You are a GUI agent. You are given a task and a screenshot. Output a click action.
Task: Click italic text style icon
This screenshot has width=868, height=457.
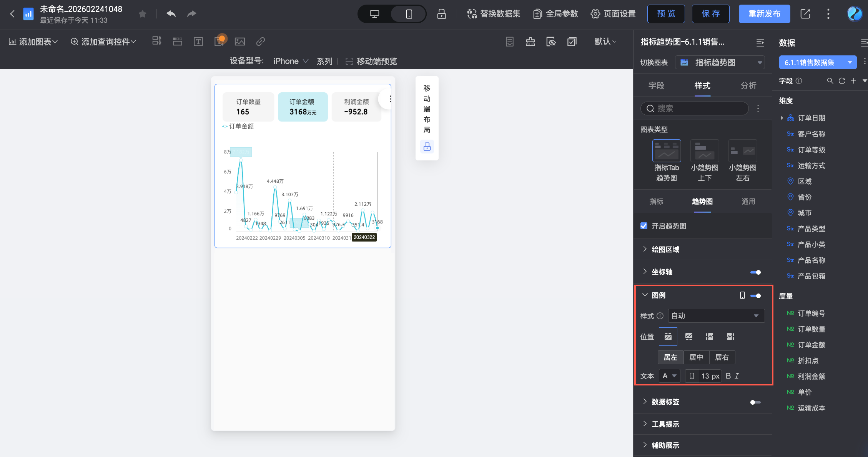(x=737, y=376)
